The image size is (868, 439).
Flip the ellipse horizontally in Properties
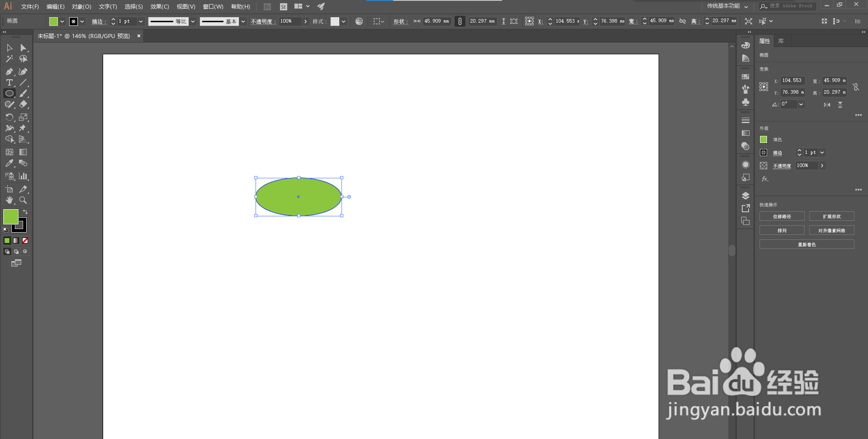pos(827,105)
